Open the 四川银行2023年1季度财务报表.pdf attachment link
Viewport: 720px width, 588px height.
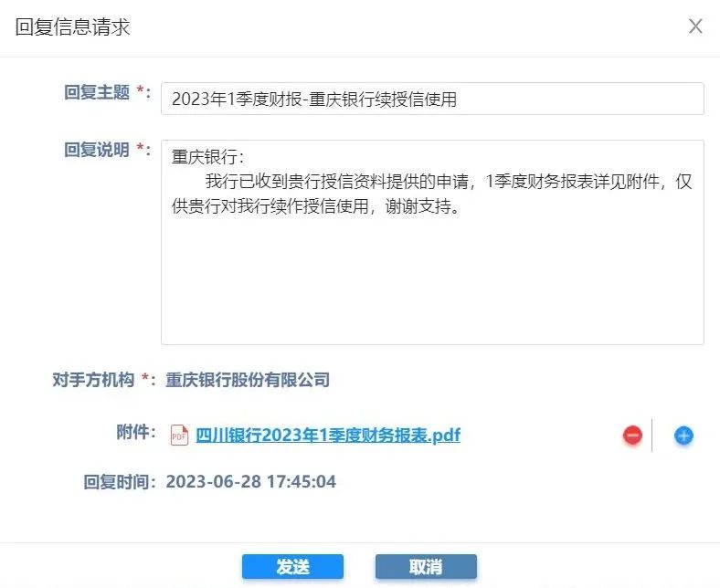(328, 435)
